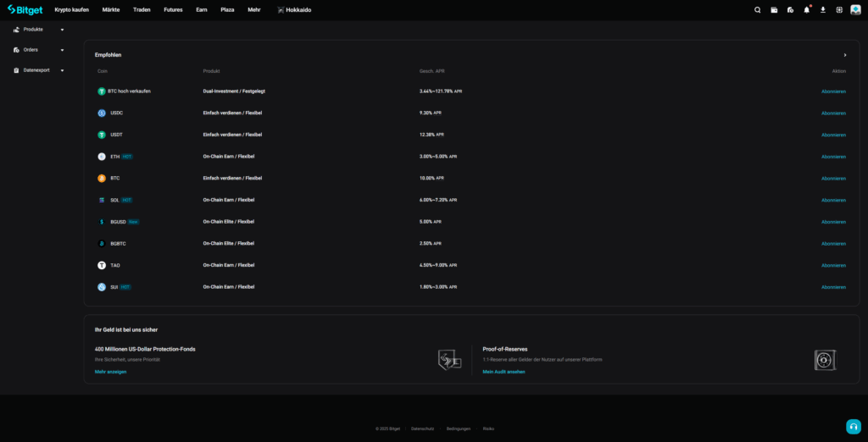868x442 pixels.
Task: Open the Krypto kaufen menu
Action: (x=71, y=10)
